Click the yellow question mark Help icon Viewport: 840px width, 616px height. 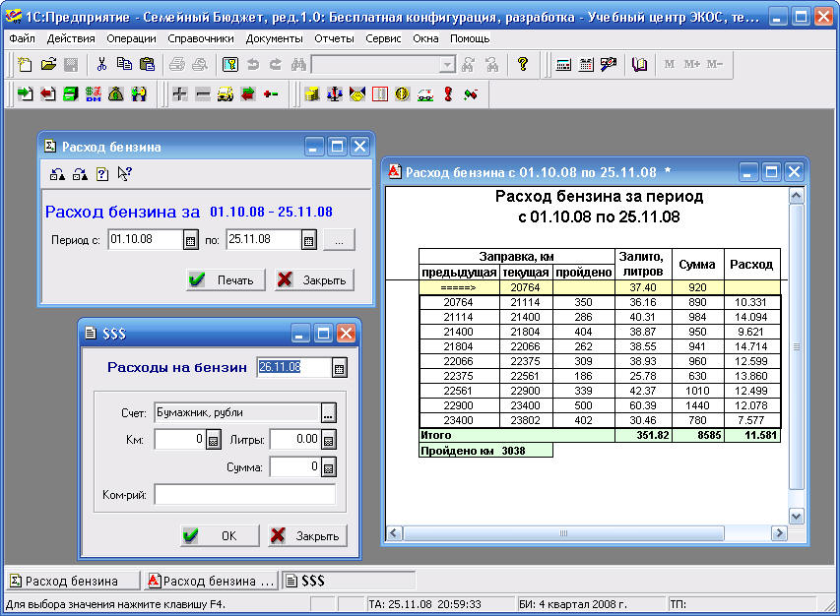(x=523, y=64)
